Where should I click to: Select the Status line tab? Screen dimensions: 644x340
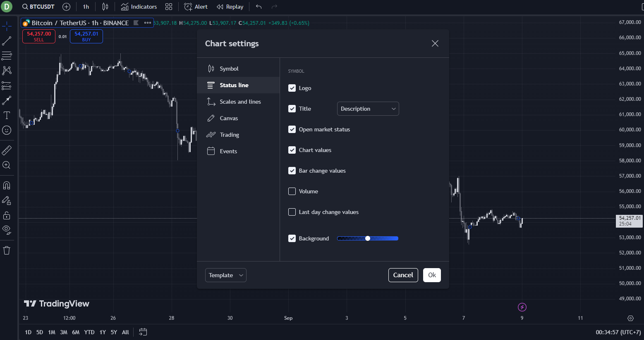click(x=238, y=85)
